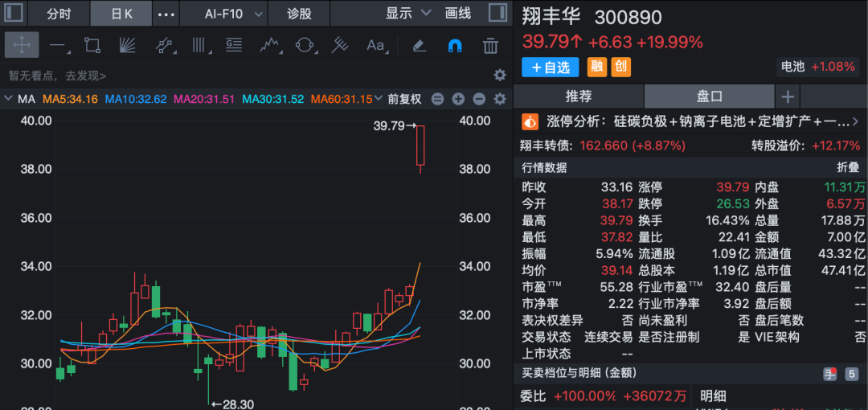The height and width of the screenshot is (410, 868).
Task: Select the eraser tool in drawing toolbar
Action: (418, 45)
